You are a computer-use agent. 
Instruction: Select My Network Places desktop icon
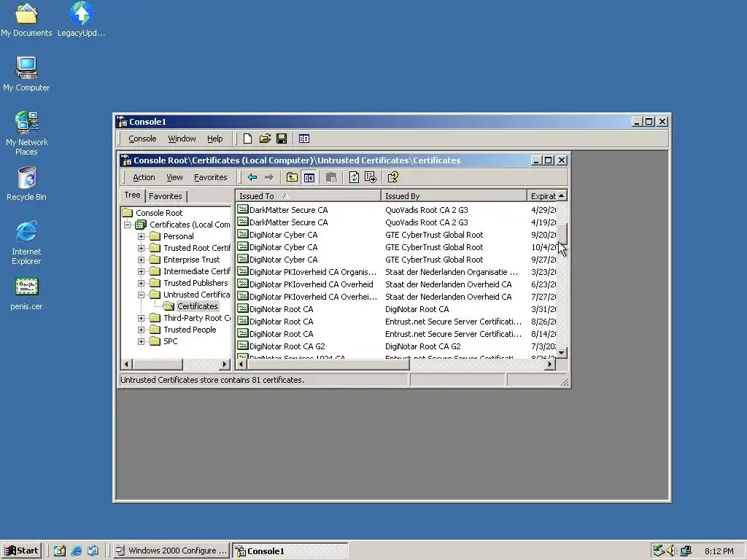(26, 133)
